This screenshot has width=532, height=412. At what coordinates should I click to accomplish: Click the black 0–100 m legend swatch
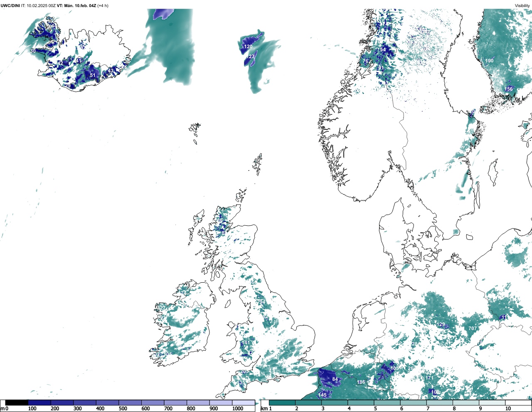coord(17,403)
